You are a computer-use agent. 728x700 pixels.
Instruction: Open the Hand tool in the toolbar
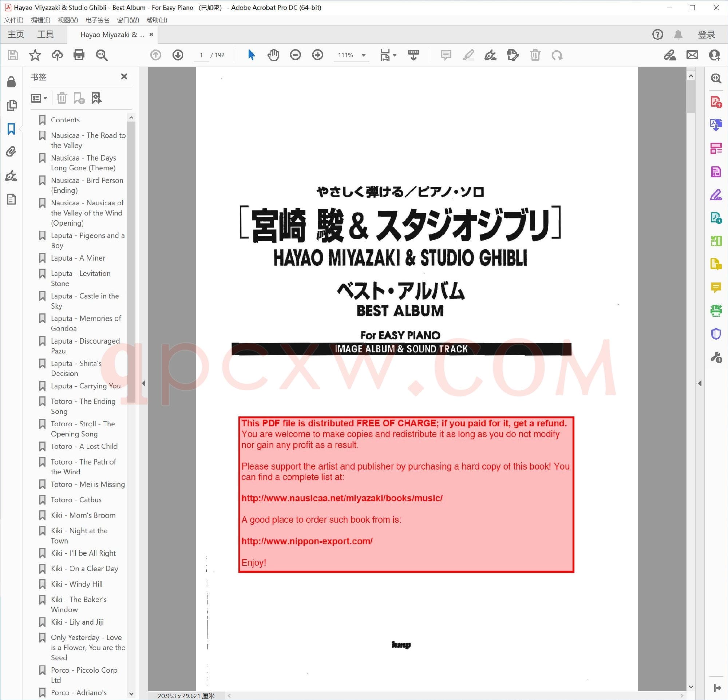click(x=273, y=55)
